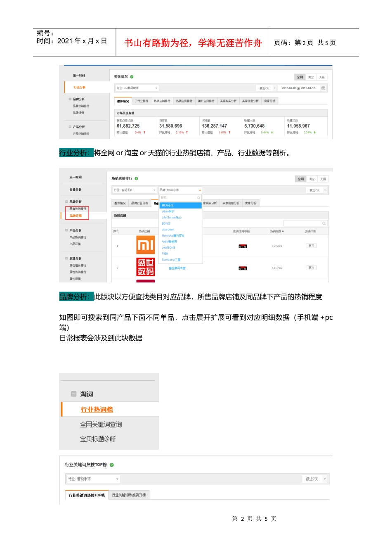The height and width of the screenshot is (555, 392).
Task: Collapse 属性分析 group in the sidebar
Action: [x=66, y=259]
